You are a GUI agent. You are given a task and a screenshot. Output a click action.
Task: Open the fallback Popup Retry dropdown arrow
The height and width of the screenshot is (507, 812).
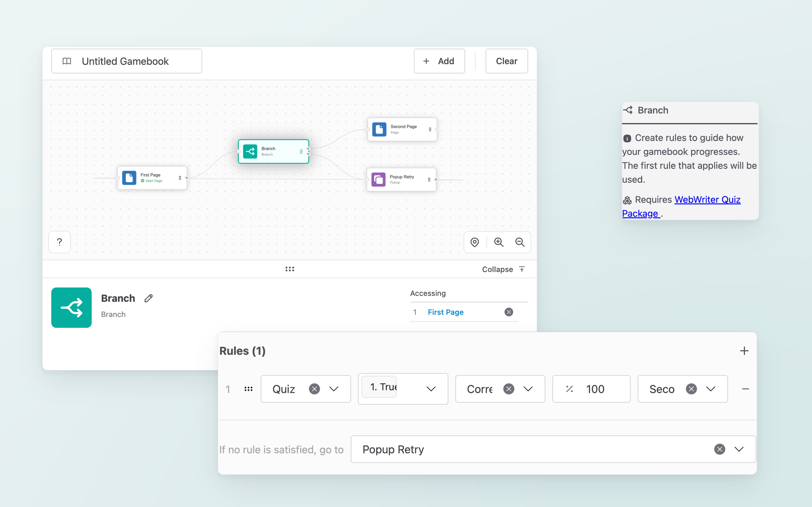click(x=739, y=449)
